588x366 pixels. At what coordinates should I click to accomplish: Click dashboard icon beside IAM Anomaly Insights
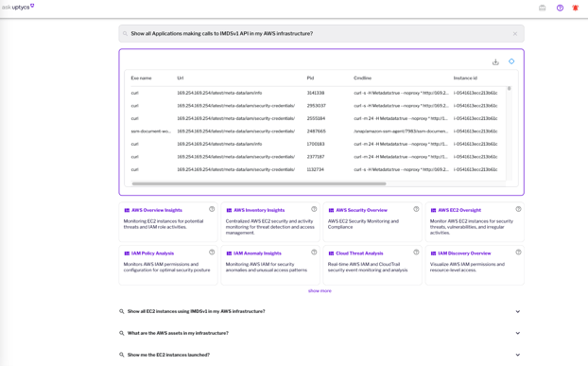pos(229,253)
